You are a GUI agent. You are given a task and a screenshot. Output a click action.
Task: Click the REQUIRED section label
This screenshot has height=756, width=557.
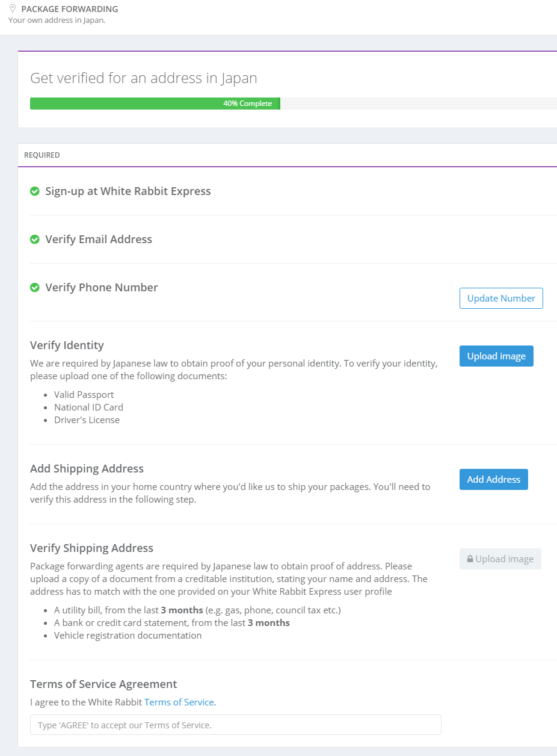point(42,155)
